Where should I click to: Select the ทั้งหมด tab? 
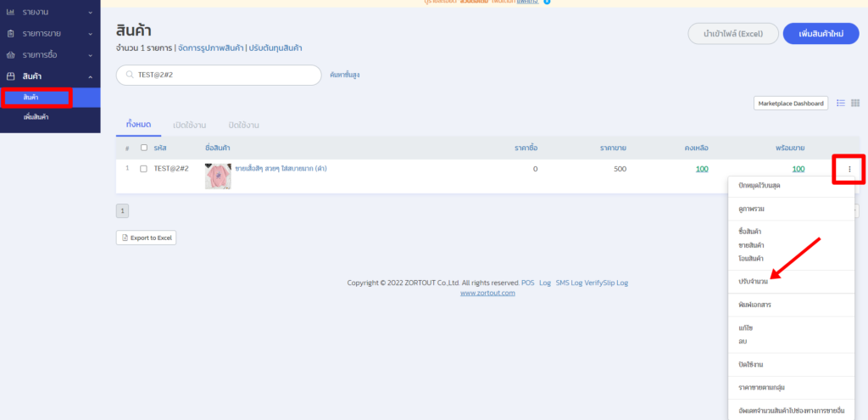click(x=138, y=125)
